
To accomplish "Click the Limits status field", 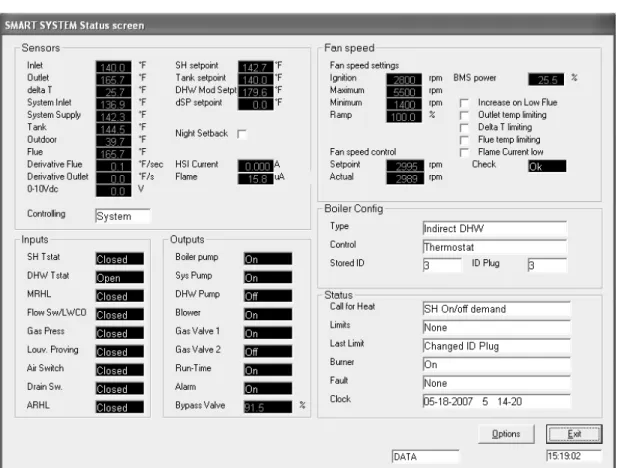I will click(x=496, y=327).
